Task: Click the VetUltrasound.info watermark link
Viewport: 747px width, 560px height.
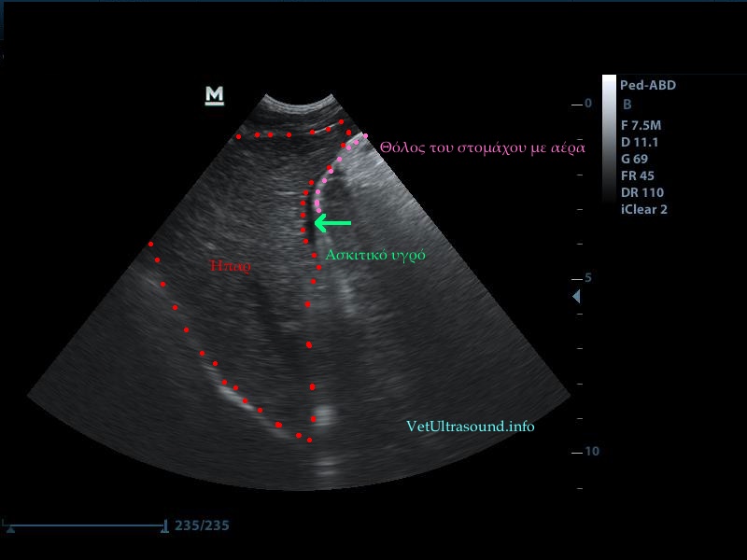Action: pyautogui.click(x=471, y=426)
